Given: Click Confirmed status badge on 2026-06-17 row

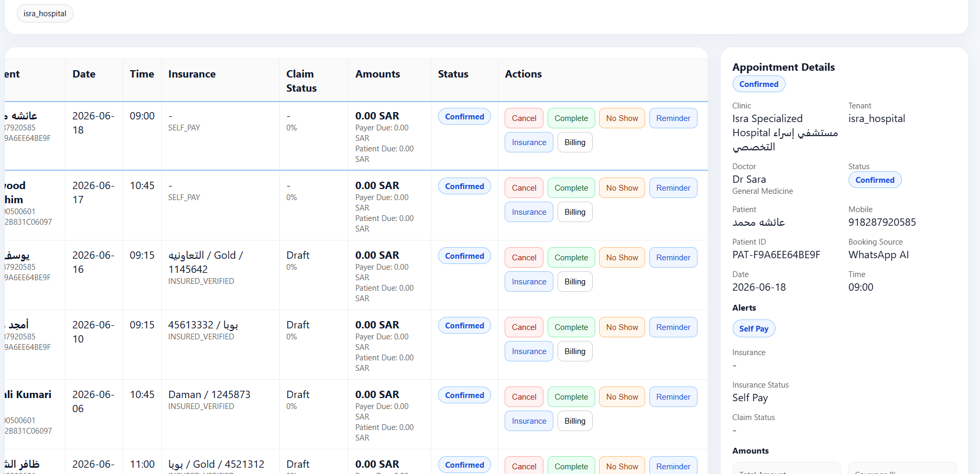Looking at the screenshot, I should tap(464, 186).
